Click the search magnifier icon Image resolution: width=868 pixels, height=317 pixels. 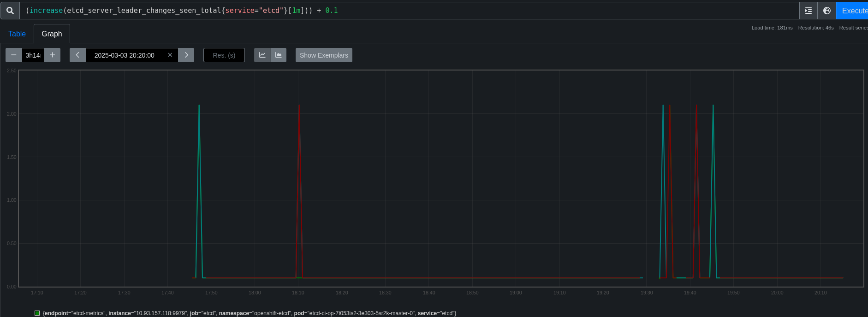coord(10,11)
